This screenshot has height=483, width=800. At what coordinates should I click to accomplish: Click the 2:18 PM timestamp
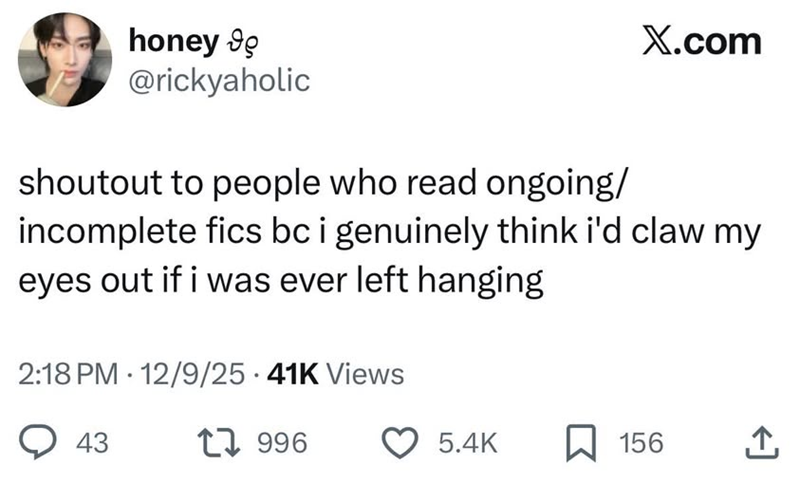coord(68,374)
